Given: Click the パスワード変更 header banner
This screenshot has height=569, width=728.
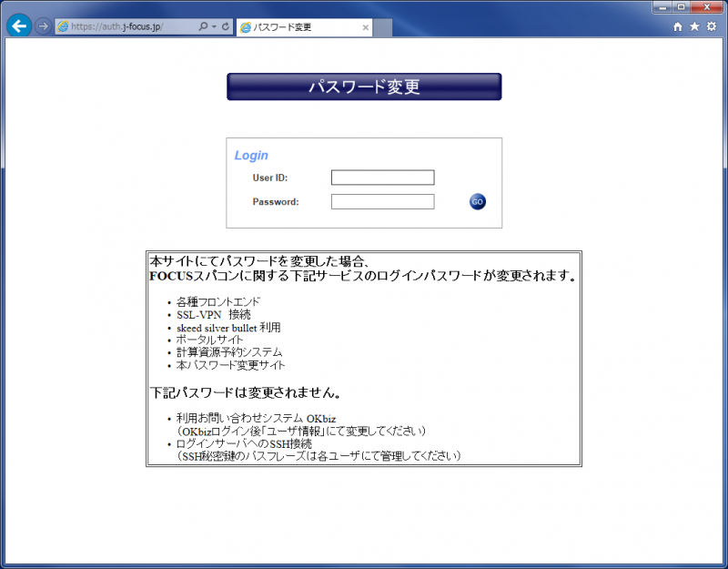Looking at the screenshot, I should (364, 86).
